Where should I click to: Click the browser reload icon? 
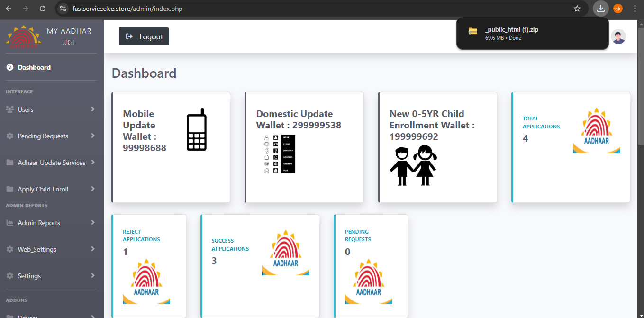[43, 9]
